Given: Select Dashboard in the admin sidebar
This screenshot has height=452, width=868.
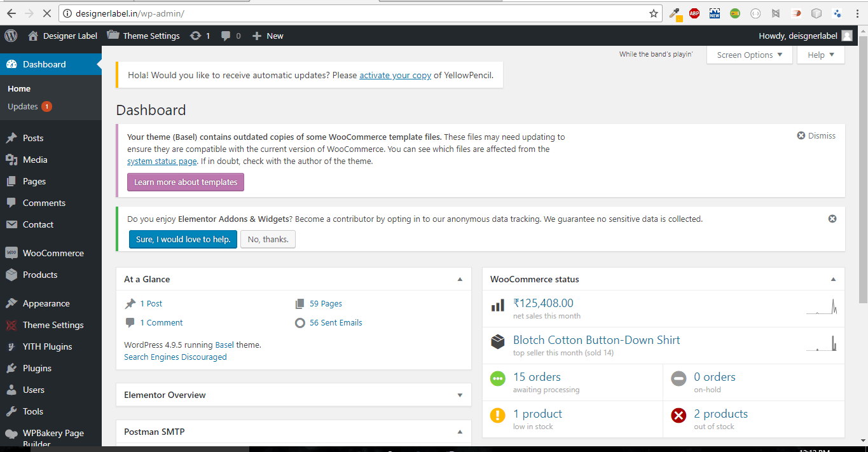Looking at the screenshot, I should 51,64.
